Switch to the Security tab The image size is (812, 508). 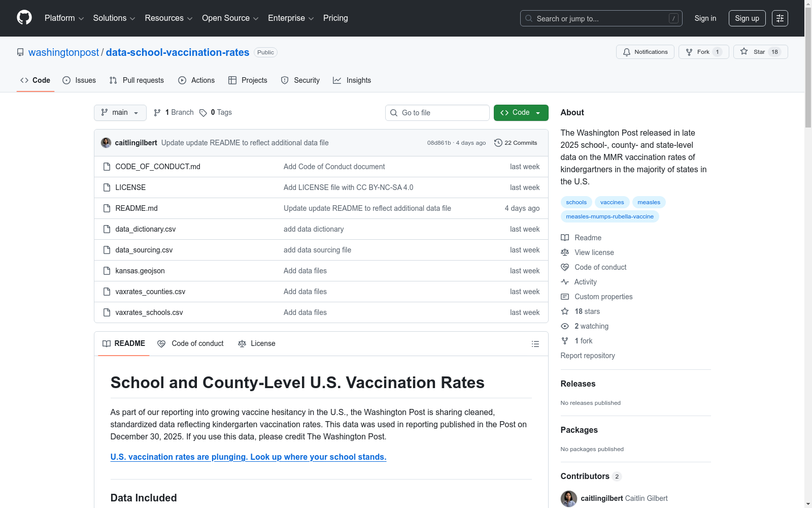[300, 80]
